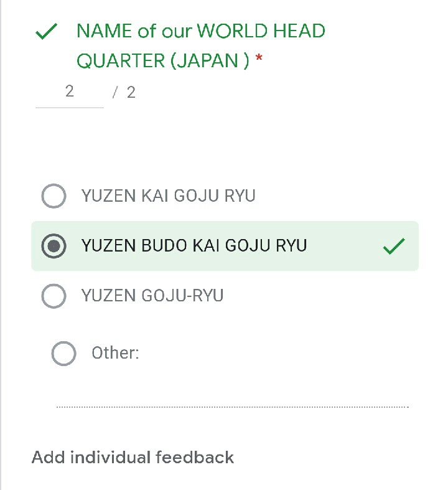
Task: Choose the "YUZEN GOJU-RYU" radio button
Action: 54,296
